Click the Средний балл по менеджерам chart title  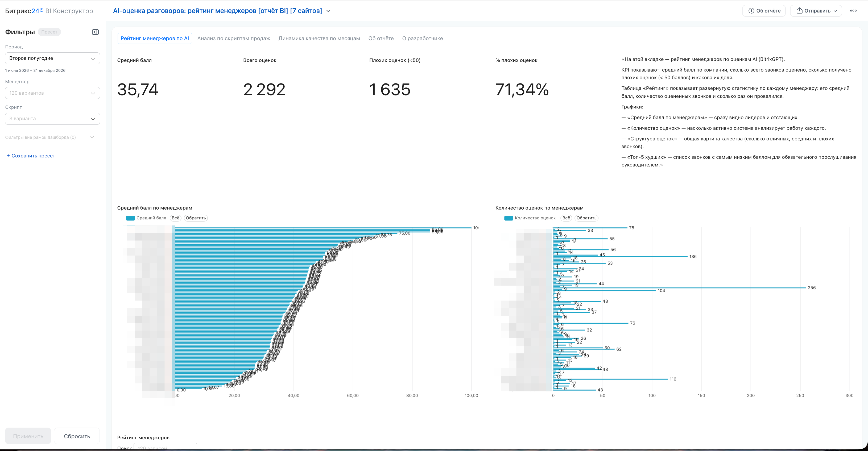pyautogui.click(x=155, y=208)
